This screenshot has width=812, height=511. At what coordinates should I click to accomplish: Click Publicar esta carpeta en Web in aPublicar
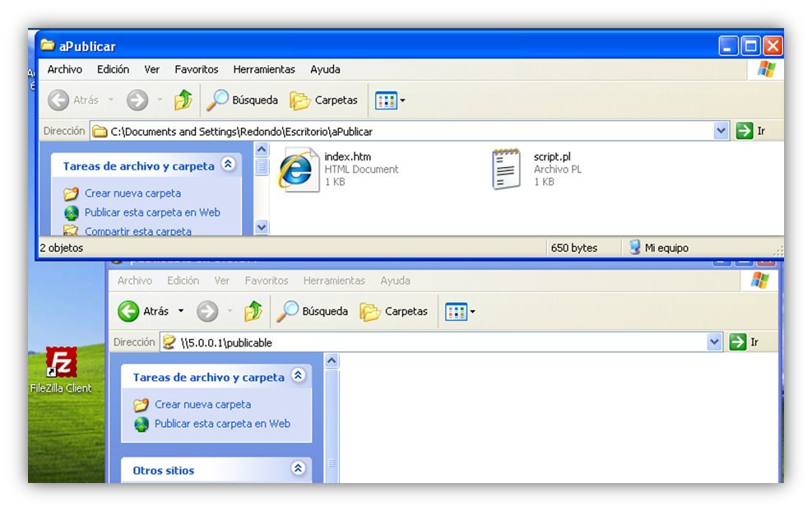[152, 212]
